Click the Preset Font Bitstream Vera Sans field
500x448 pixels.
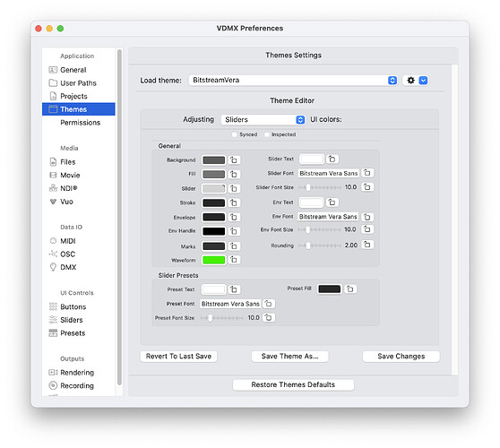coord(230,304)
